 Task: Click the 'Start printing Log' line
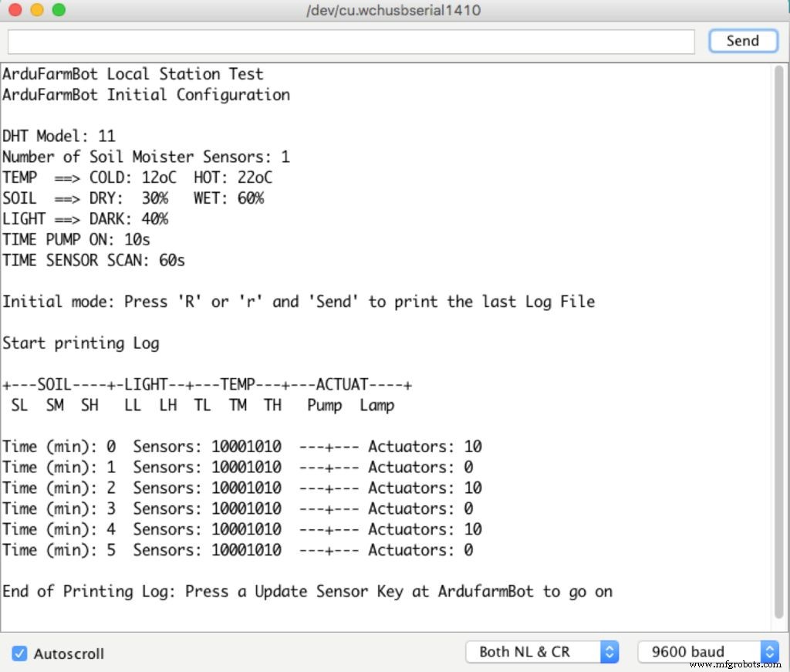pyautogui.click(x=81, y=343)
